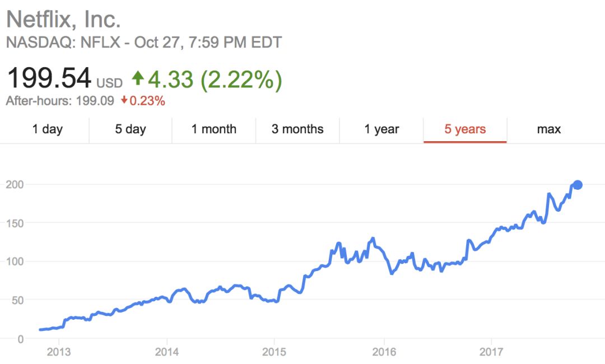
Task: Choose the 3 months range tab
Action: click(297, 129)
